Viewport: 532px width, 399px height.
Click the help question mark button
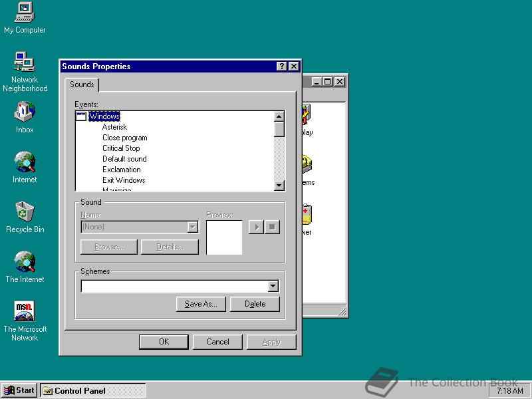click(x=281, y=66)
